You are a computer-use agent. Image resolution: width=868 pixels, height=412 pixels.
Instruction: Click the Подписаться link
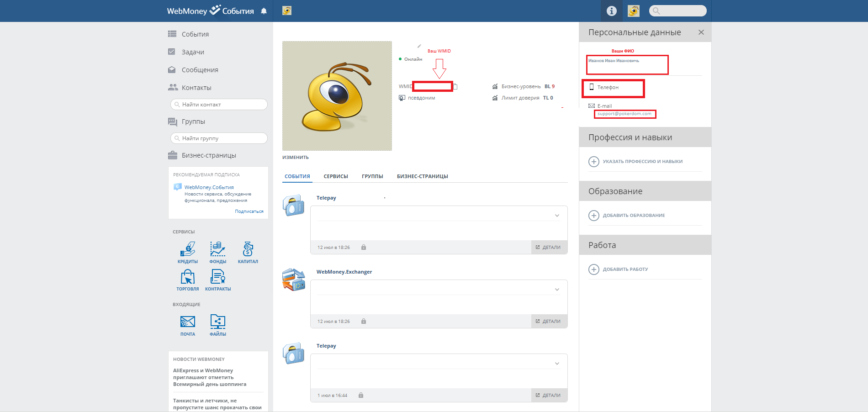249,211
